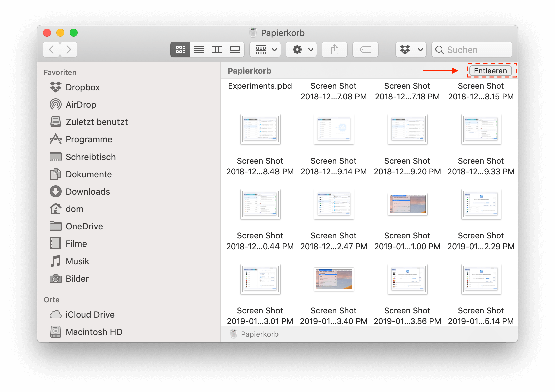Click the Screen Shot 2018-12...9.20 PM label
The height and width of the screenshot is (392, 555).
click(407, 166)
